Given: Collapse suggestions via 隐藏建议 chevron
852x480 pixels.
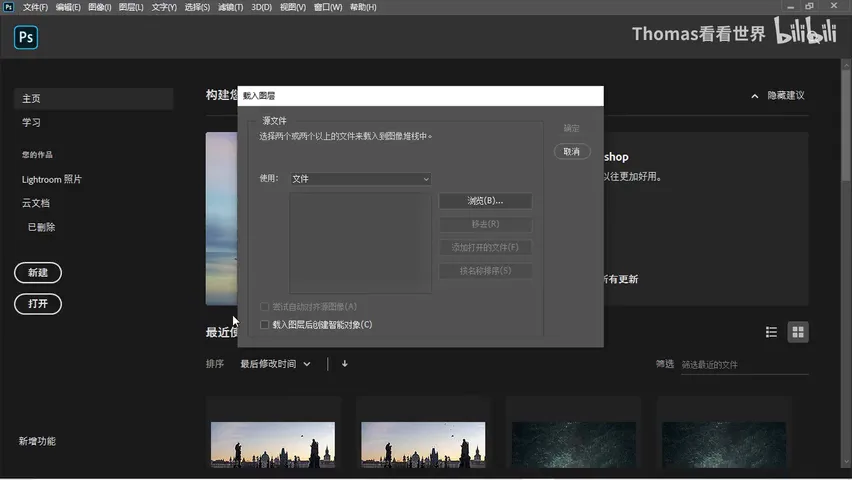Looking at the screenshot, I should pyautogui.click(x=755, y=96).
